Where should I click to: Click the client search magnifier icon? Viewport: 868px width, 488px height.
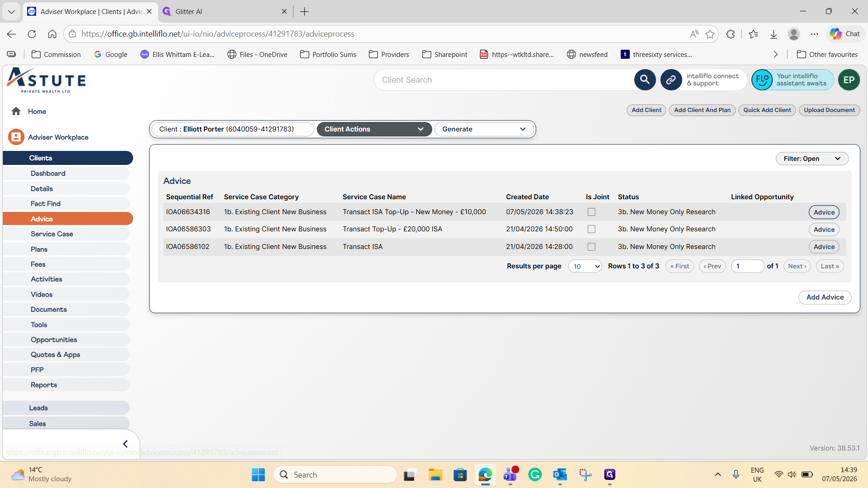coord(645,80)
